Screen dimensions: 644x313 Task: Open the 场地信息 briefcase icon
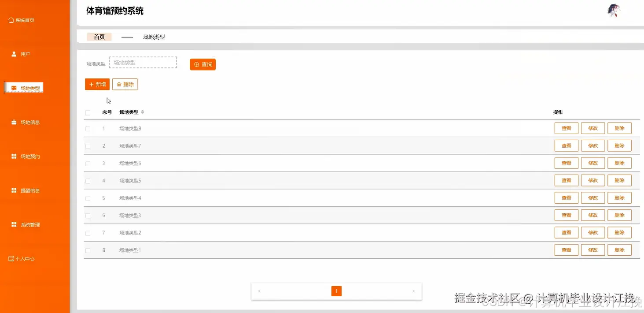pyautogui.click(x=14, y=122)
